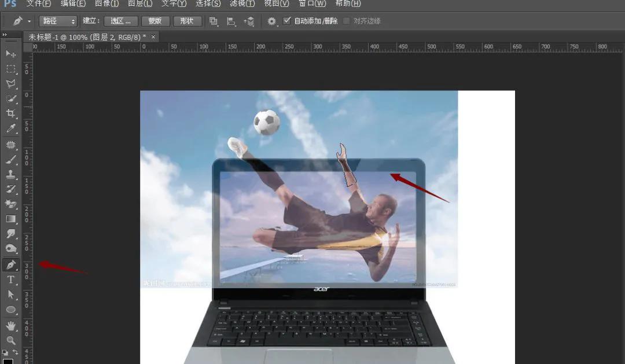Image resolution: width=625 pixels, height=364 pixels.
Task: Toggle the 自动添加/删除 checkbox
Action: [x=287, y=21]
